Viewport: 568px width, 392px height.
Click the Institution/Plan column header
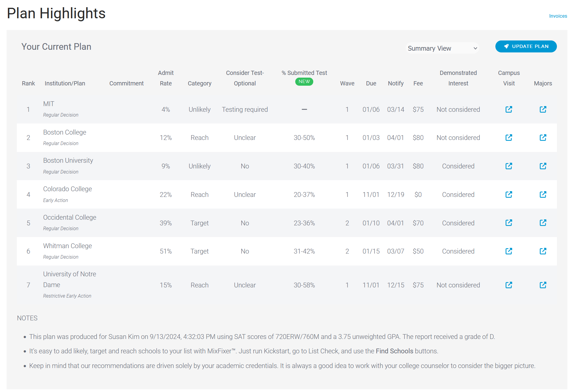(x=65, y=83)
